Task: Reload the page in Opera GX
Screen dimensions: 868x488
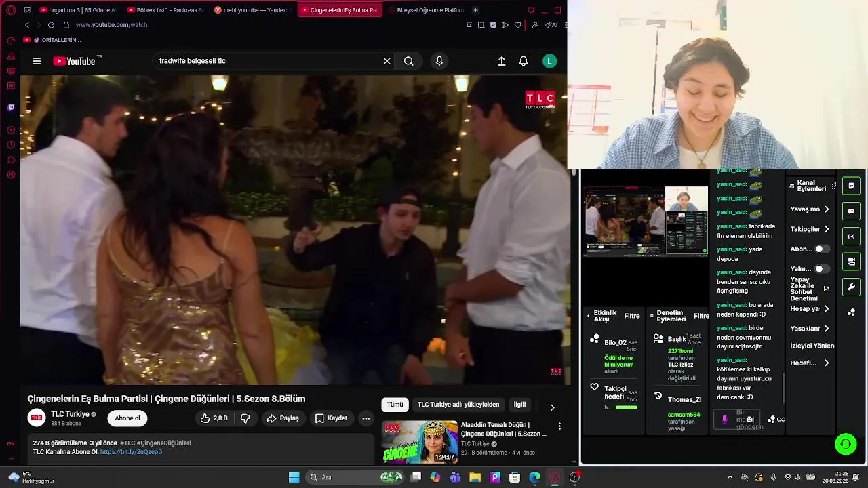Action: 51,25
